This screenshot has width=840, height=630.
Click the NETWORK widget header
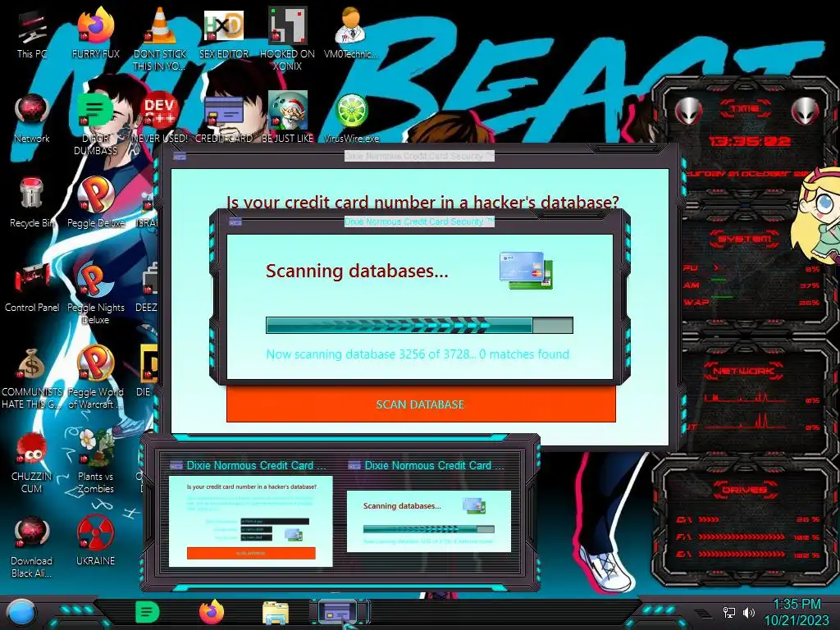[x=744, y=371]
